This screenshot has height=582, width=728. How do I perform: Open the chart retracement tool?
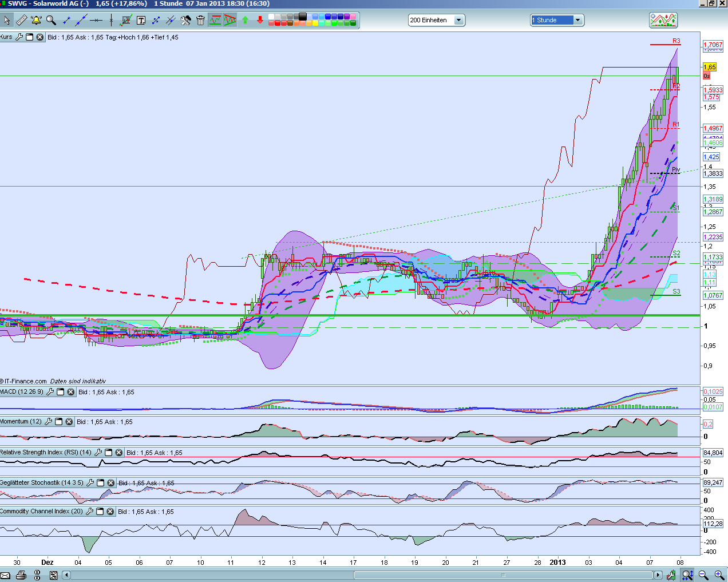click(125, 20)
